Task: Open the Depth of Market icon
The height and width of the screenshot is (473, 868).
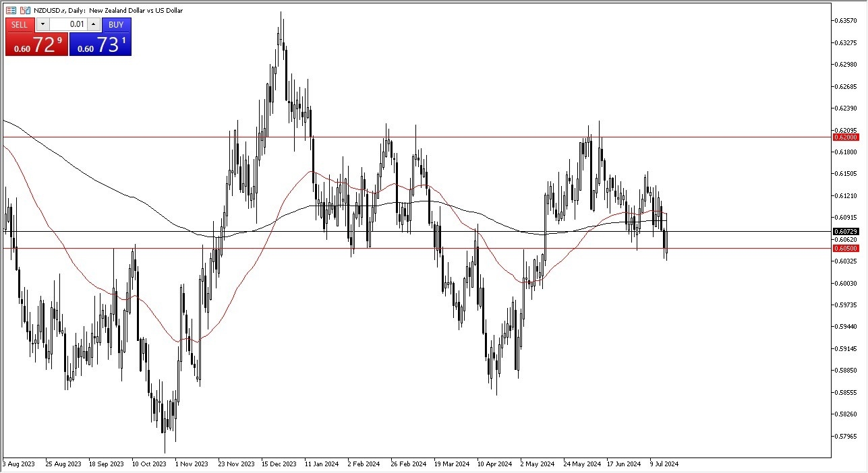Action: pyautogui.click(x=26, y=11)
